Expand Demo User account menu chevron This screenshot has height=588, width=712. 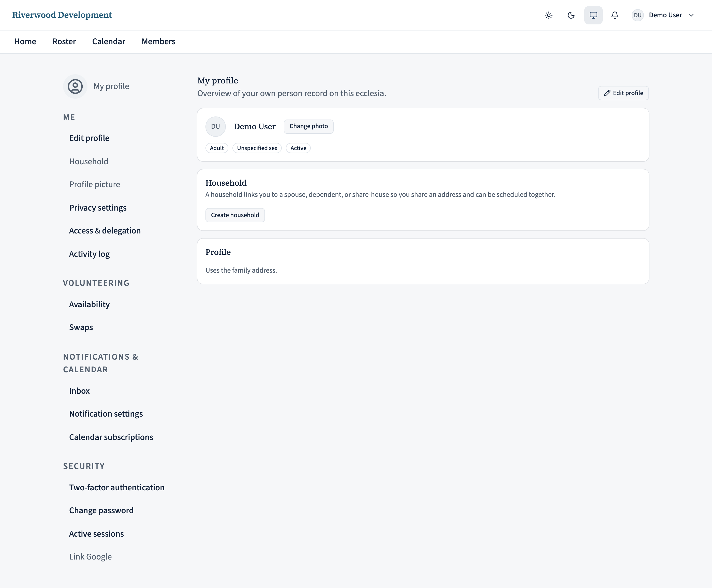[691, 15]
